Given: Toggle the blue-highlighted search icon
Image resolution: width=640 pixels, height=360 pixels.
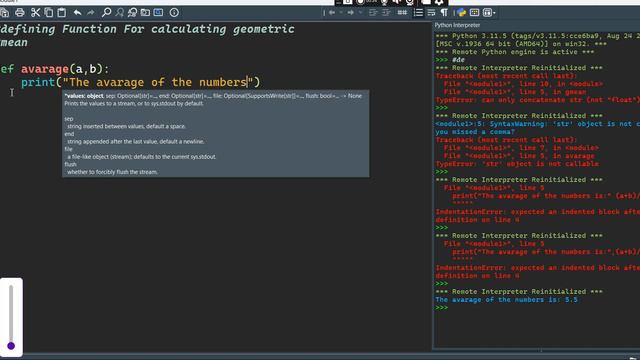Looking at the screenshot, I should [x=158, y=13].
